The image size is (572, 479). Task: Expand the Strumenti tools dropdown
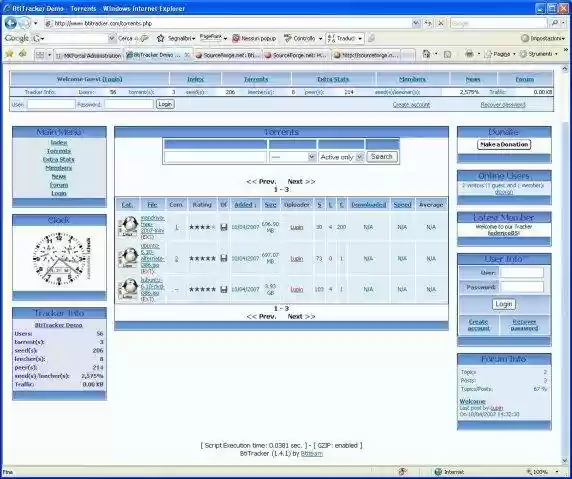click(557, 54)
